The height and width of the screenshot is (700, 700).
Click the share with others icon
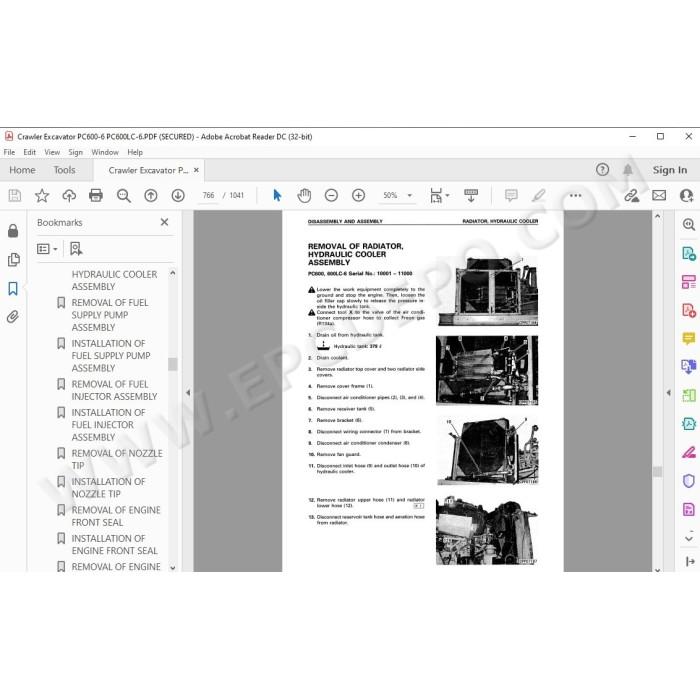(686, 196)
